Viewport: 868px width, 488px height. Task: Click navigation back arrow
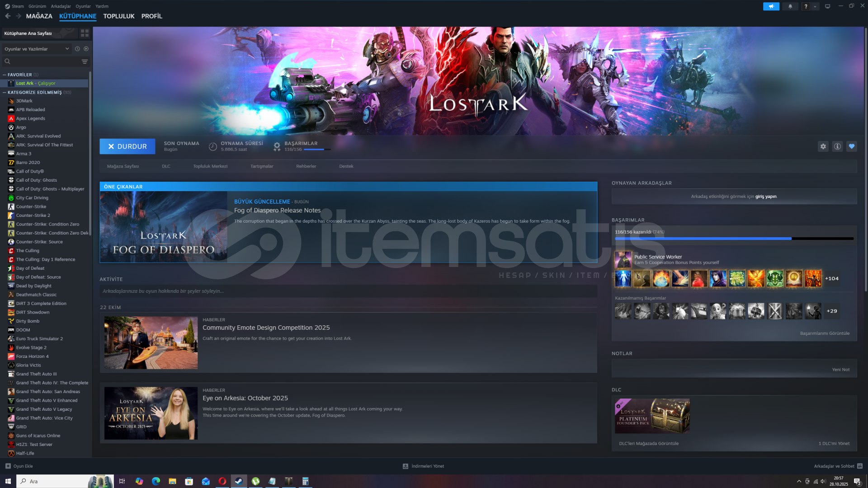pyautogui.click(x=8, y=16)
